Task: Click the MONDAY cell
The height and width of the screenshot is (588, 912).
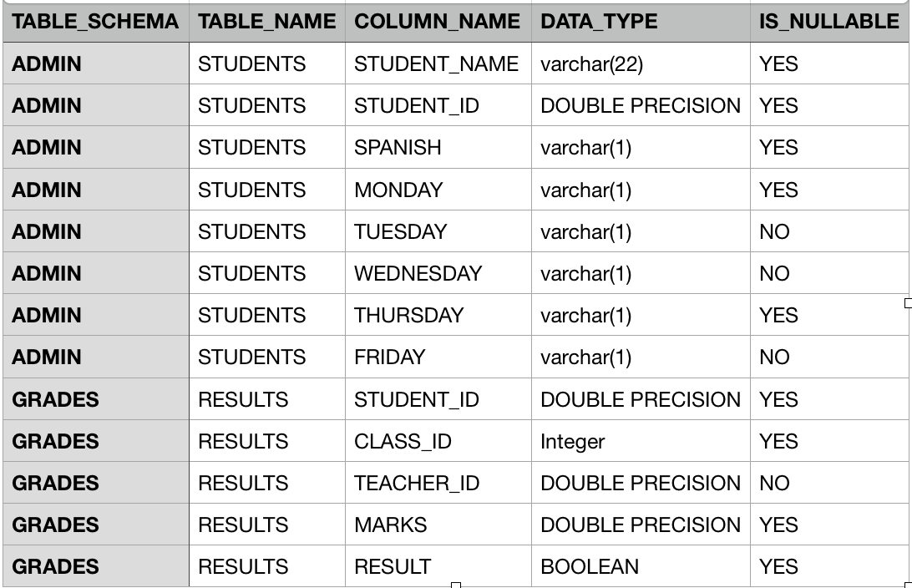Action: (398, 190)
